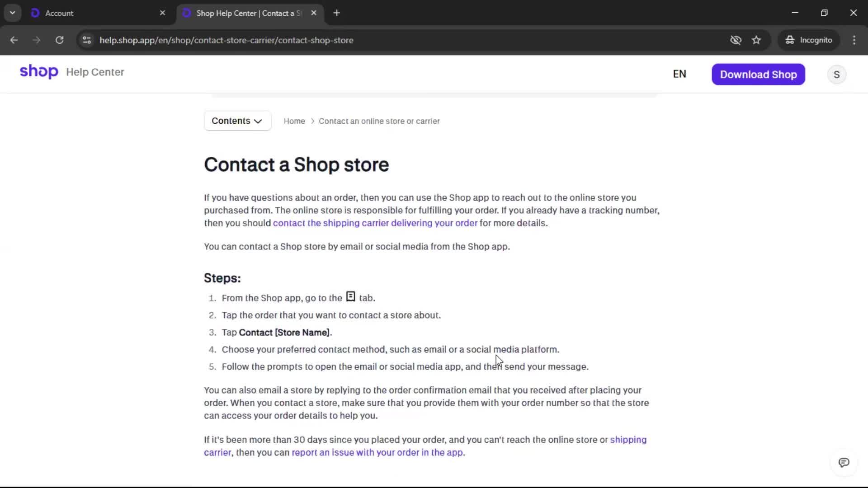Open a new tab with plus button

tap(336, 13)
